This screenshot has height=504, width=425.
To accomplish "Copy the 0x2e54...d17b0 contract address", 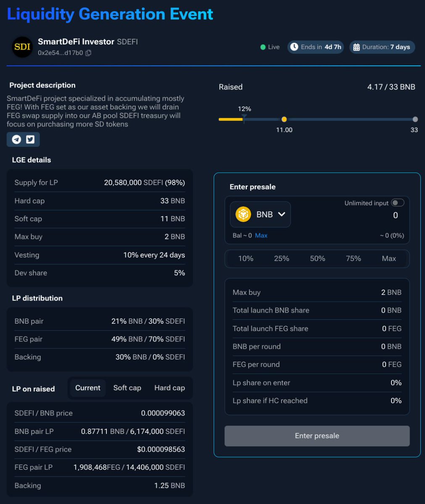I will coord(88,53).
